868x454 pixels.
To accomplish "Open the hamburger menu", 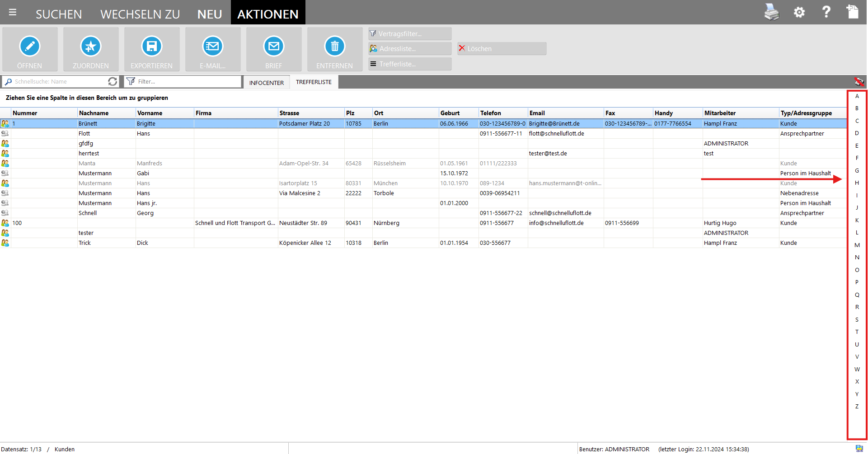I will coord(13,12).
